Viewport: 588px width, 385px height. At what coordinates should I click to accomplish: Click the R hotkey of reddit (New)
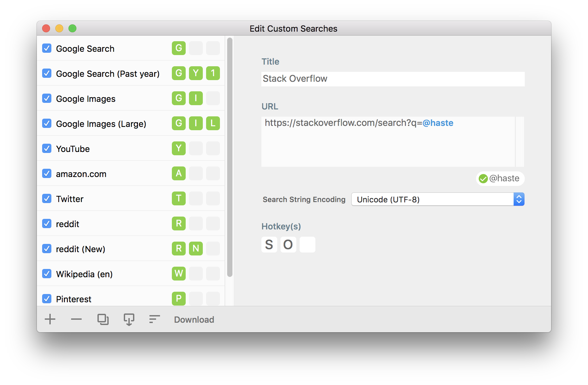click(x=179, y=249)
